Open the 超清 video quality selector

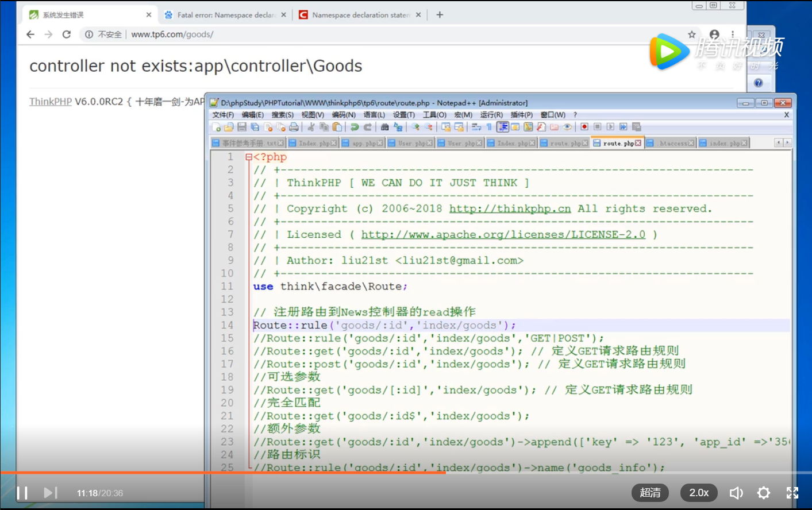pos(651,493)
